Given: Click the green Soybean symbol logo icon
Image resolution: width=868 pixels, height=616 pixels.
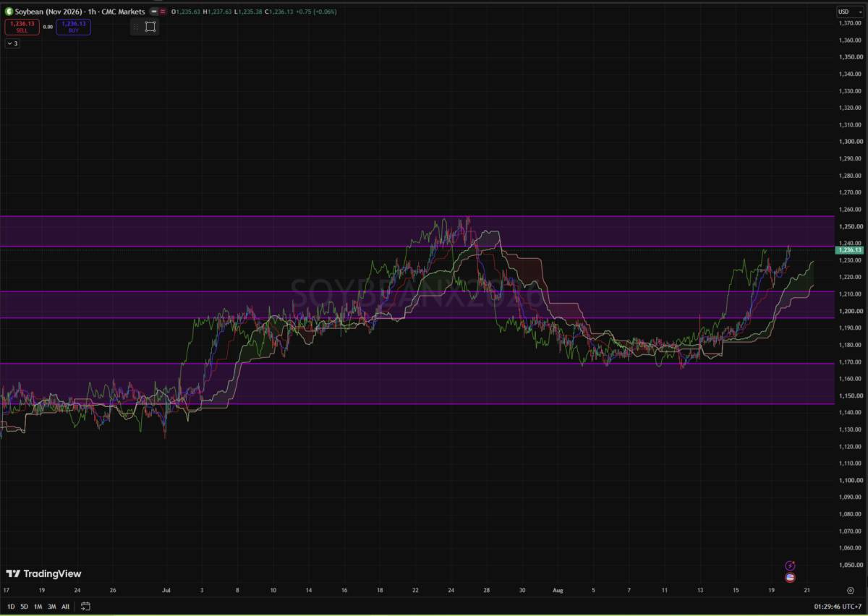Looking at the screenshot, I should point(9,12).
